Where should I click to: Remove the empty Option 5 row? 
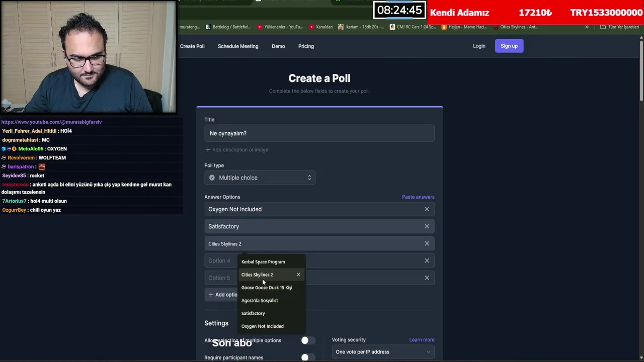(427, 278)
